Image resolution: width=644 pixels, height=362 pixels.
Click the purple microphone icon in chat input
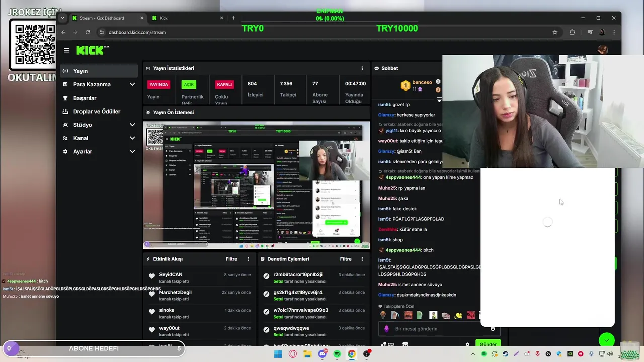[x=386, y=329]
